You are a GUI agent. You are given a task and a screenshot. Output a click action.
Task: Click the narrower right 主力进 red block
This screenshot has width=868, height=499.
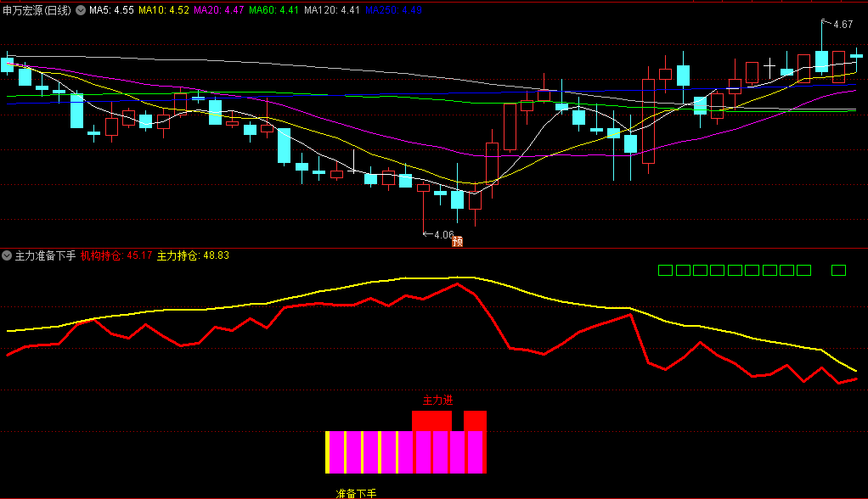[x=475, y=421]
